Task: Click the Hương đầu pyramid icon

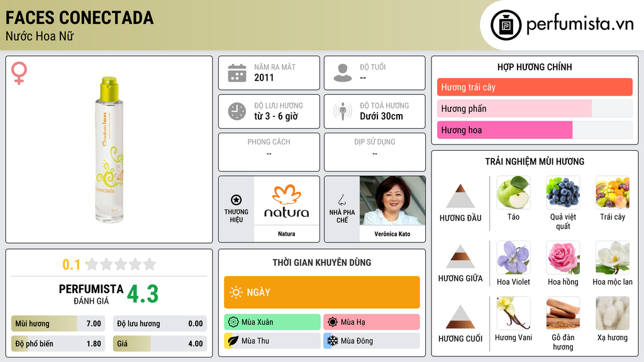Action: 460,196
